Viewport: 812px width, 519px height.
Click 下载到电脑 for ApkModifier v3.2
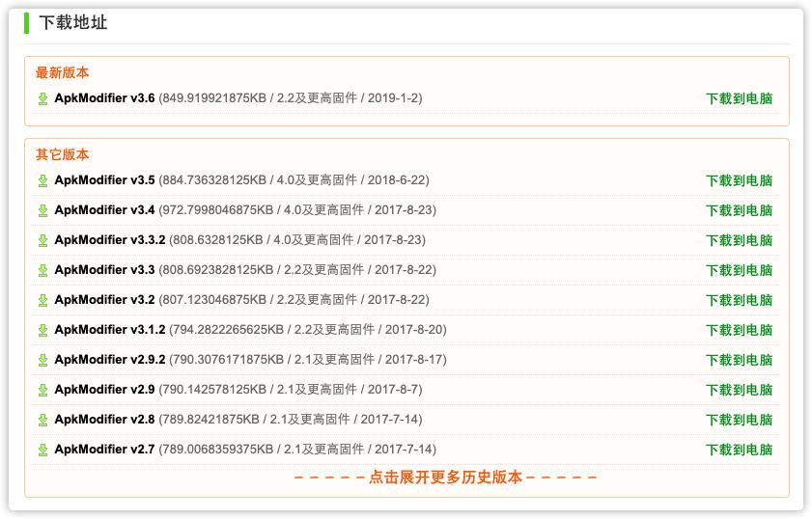click(739, 300)
